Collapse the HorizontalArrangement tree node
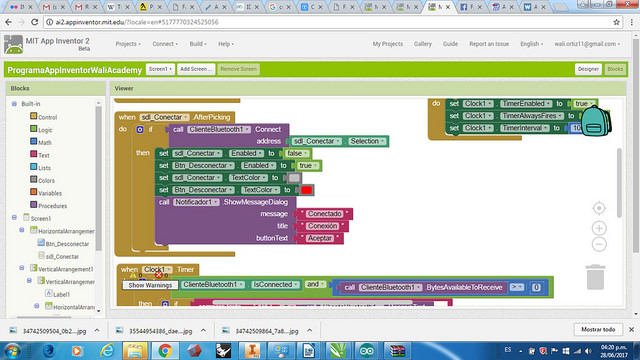The image size is (640, 360). click(22, 231)
